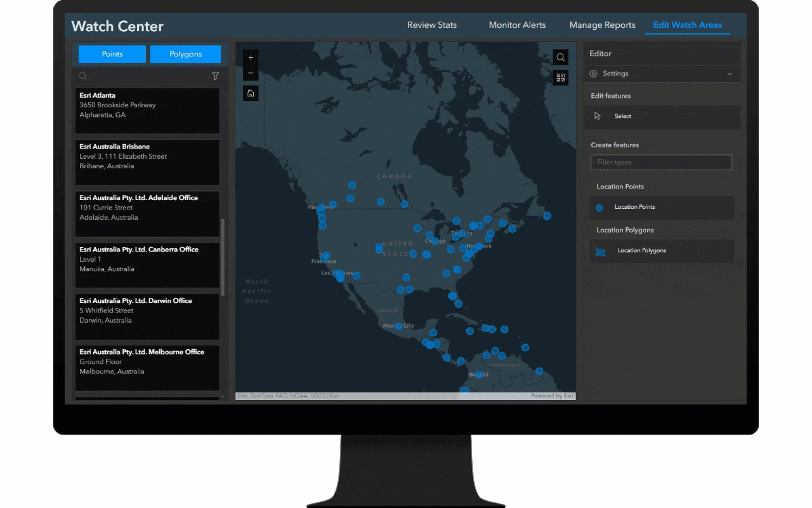The image size is (812, 508).
Task: Click the "Alpharetta, GA" text
Action: [x=102, y=115]
